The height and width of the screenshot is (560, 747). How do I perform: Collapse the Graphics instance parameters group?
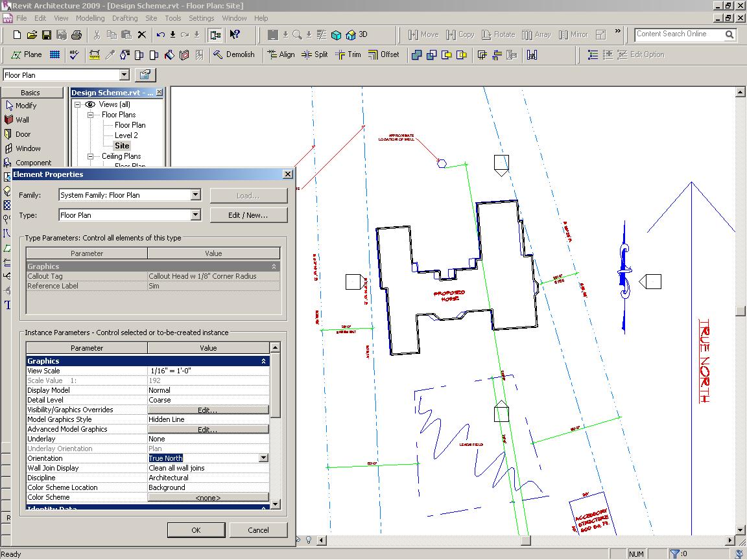coord(263,361)
